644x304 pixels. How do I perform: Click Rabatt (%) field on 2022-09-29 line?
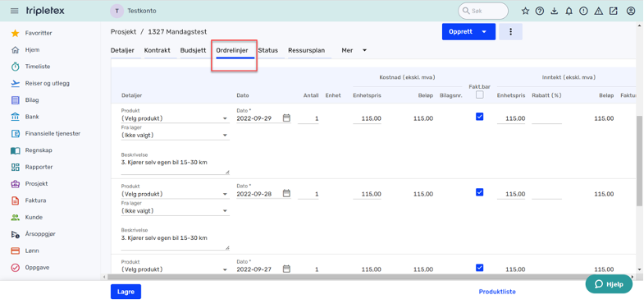(x=546, y=118)
